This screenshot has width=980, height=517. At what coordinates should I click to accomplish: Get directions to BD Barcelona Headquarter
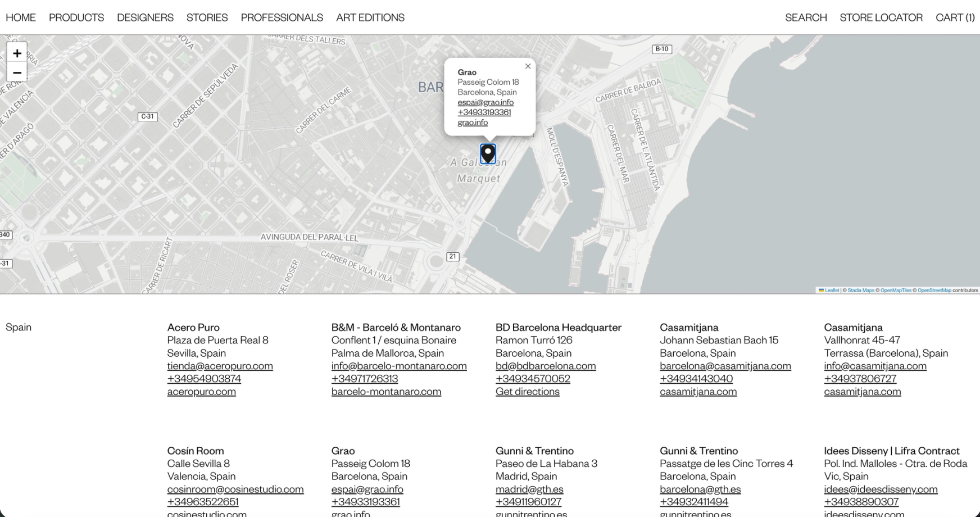coord(528,392)
